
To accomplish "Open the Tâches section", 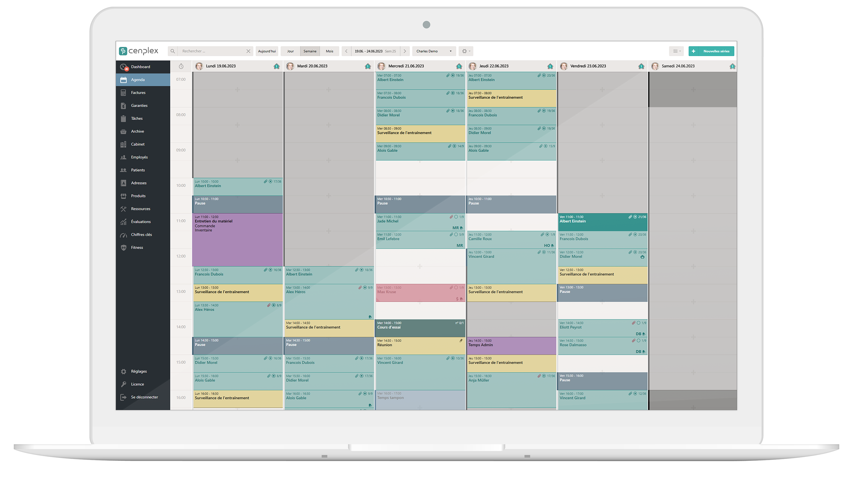I will coord(143,118).
